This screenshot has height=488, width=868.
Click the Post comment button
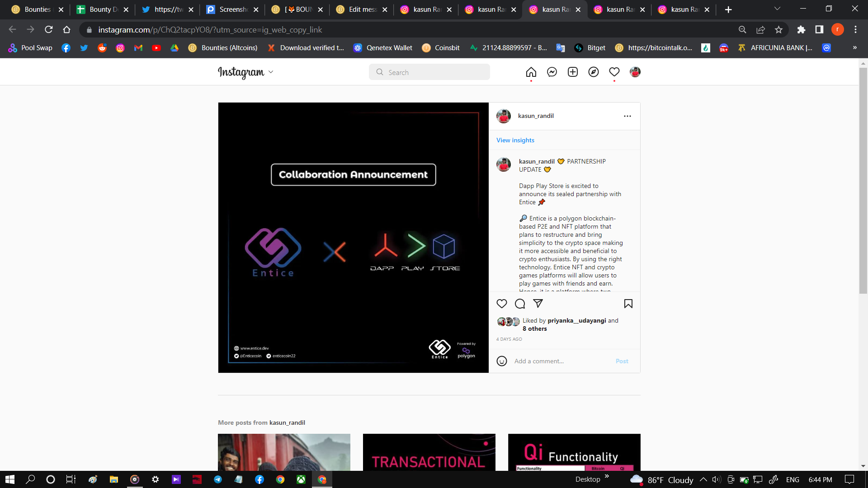[x=622, y=361]
